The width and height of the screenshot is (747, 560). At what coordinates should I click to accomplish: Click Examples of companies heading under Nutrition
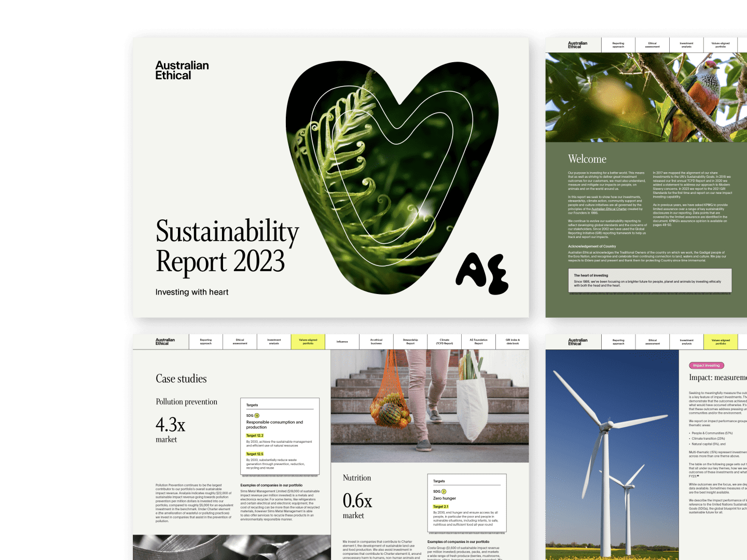[x=458, y=541]
